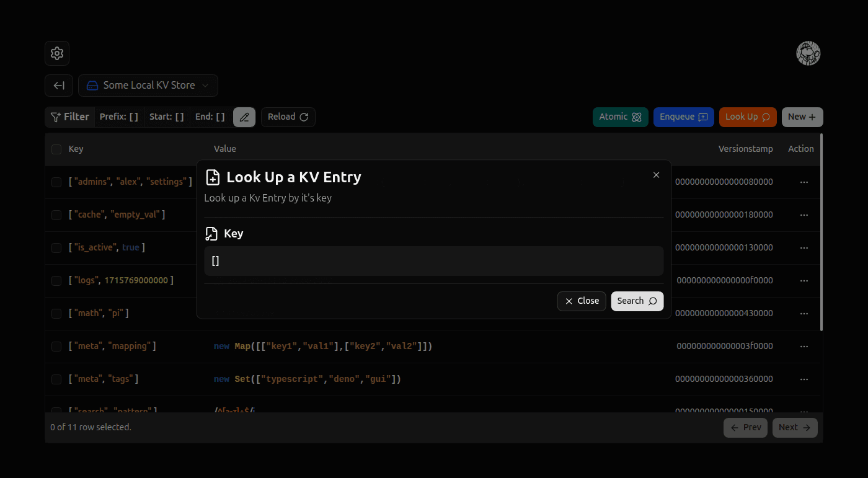Go to the Next page of rows
868x478 pixels.
(x=794, y=427)
